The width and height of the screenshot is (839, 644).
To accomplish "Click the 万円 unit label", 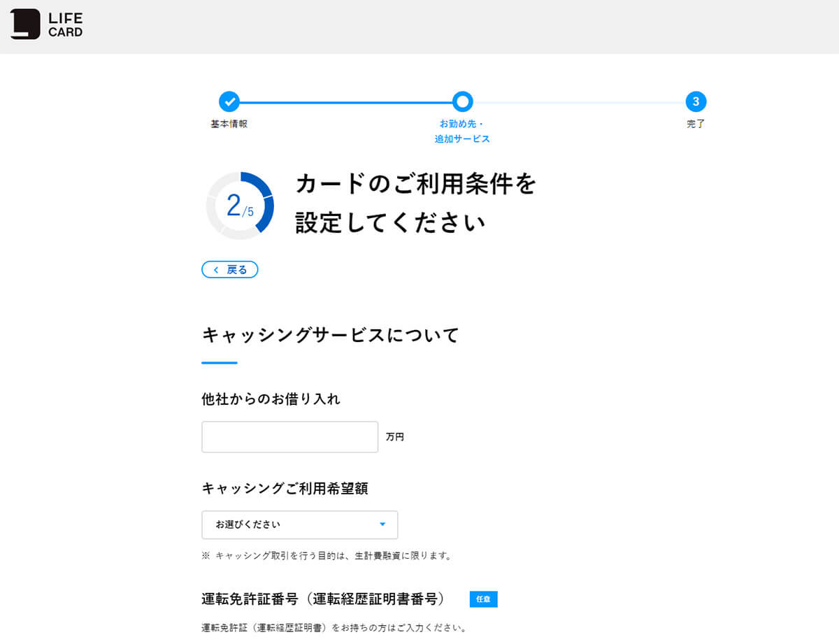I will pyautogui.click(x=395, y=437).
